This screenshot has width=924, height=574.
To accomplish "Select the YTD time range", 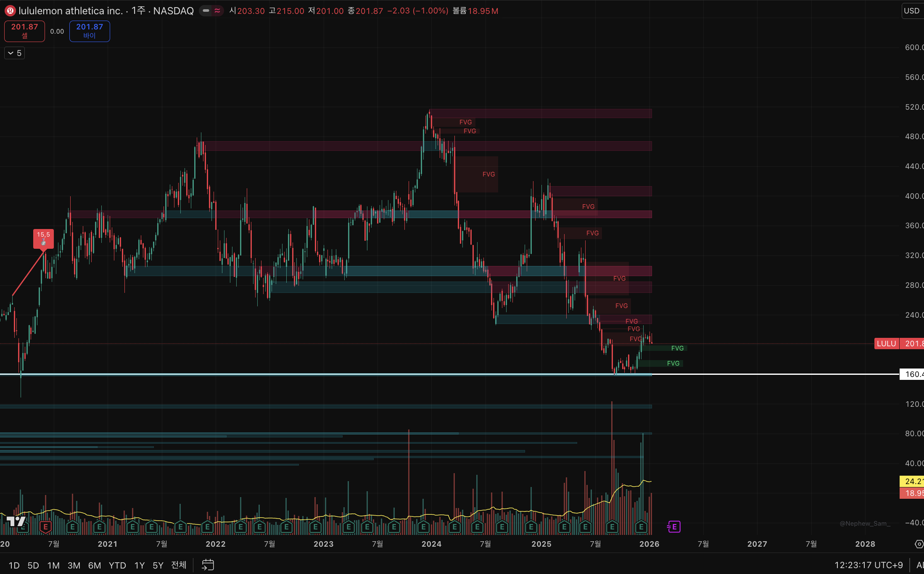I will pos(117,565).
